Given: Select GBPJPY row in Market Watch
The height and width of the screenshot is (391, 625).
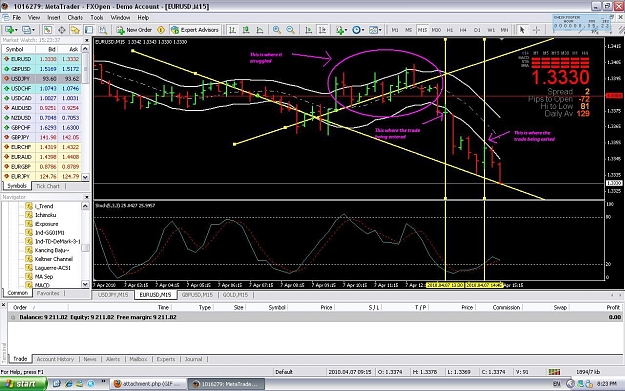Looking at the screenshot, I should click(41, 138).
